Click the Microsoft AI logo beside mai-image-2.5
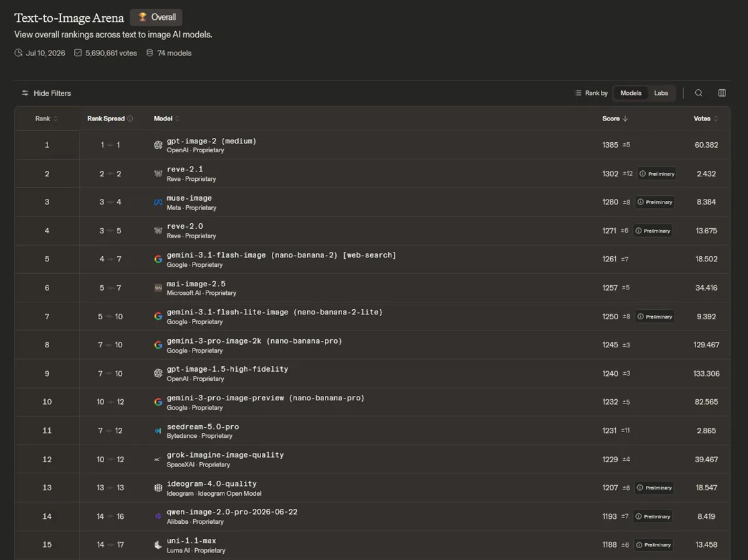 point(158,288)
